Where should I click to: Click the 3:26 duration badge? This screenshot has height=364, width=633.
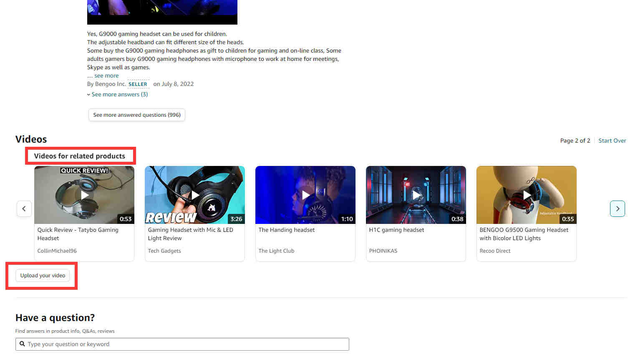coord(236,219)
